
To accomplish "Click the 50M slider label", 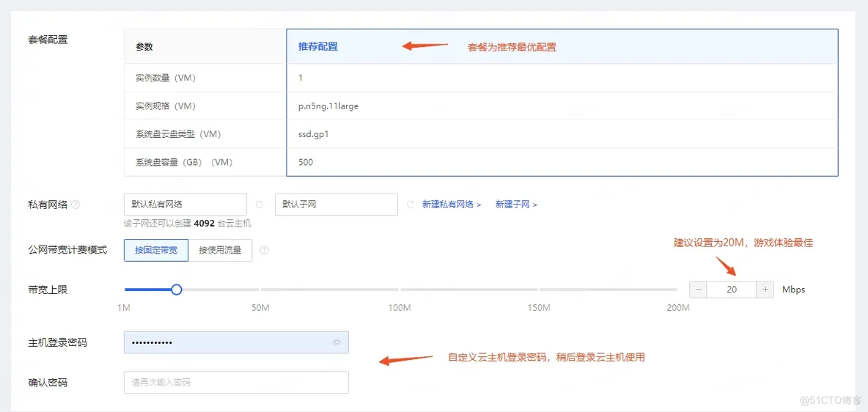I will tap(260, 307).
